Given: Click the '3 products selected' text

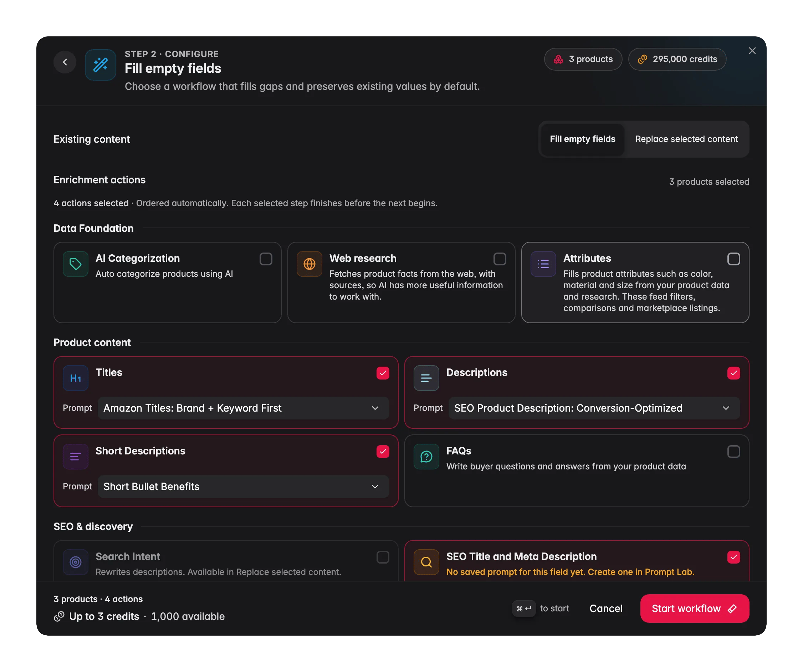Looking at the screenshot, I should (709, 182).
